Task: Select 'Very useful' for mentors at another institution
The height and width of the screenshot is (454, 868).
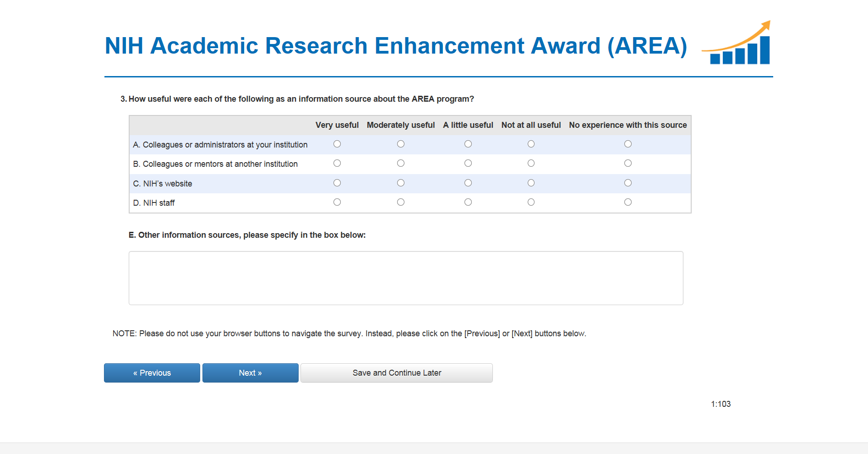Action: (337, 163)
